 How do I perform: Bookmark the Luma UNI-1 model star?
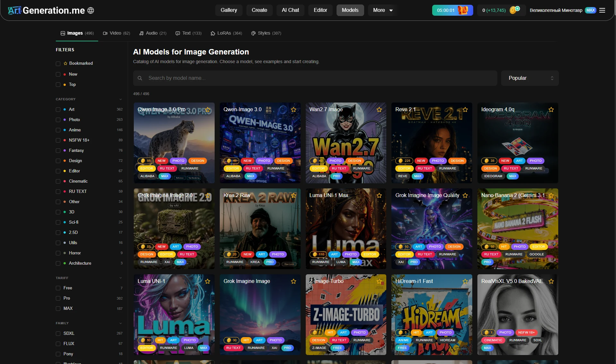[x=208, y=281]
